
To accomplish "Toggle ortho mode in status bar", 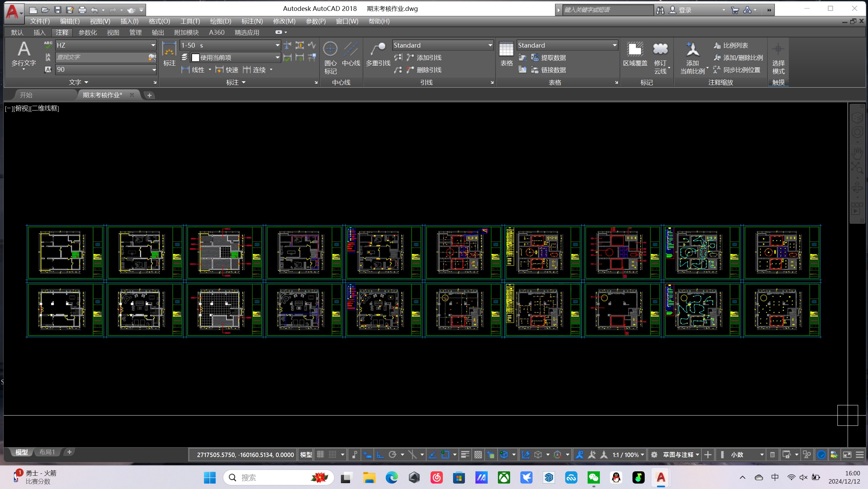I will (380, 455).
